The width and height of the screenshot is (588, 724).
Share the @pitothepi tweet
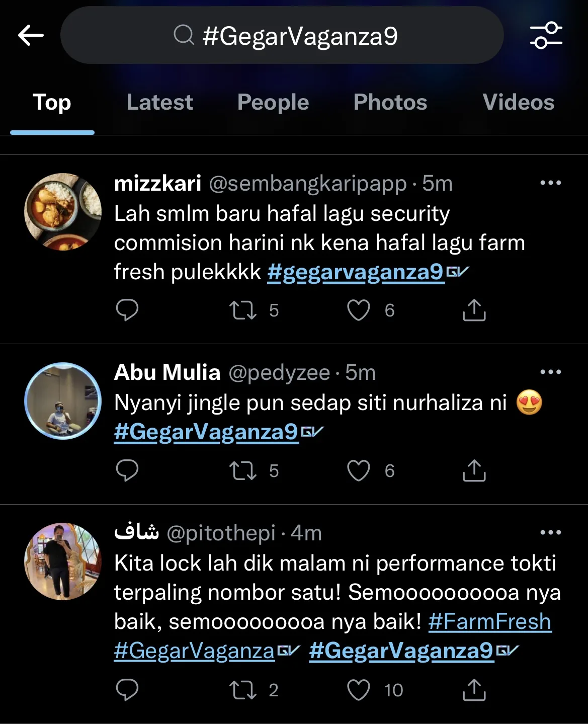click(474, 690)
